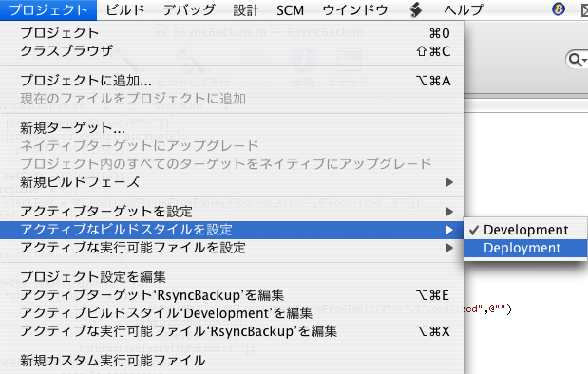The image size is (588, 374).
Task: Open the ビルド menu
Action: 125,9
